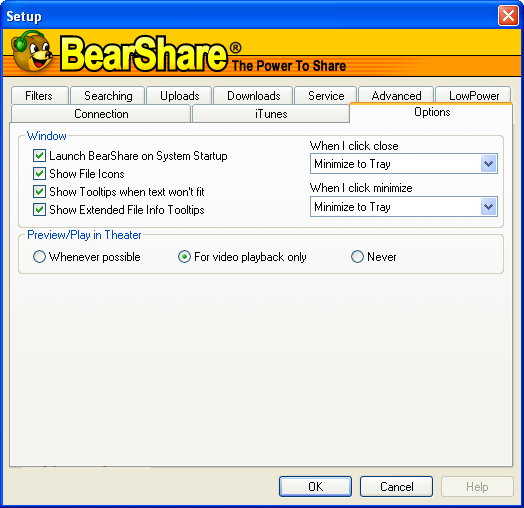Close the Setup dialog with the X

508,15
